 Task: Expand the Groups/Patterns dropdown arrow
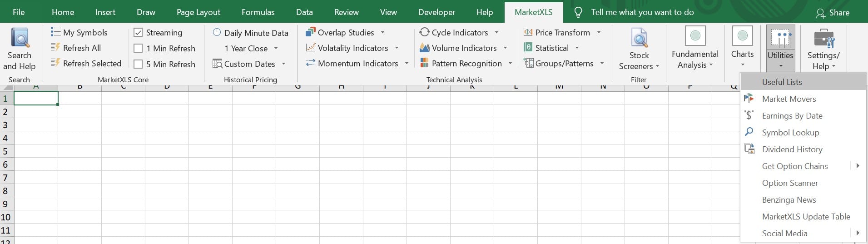click(x=602, y=64)
